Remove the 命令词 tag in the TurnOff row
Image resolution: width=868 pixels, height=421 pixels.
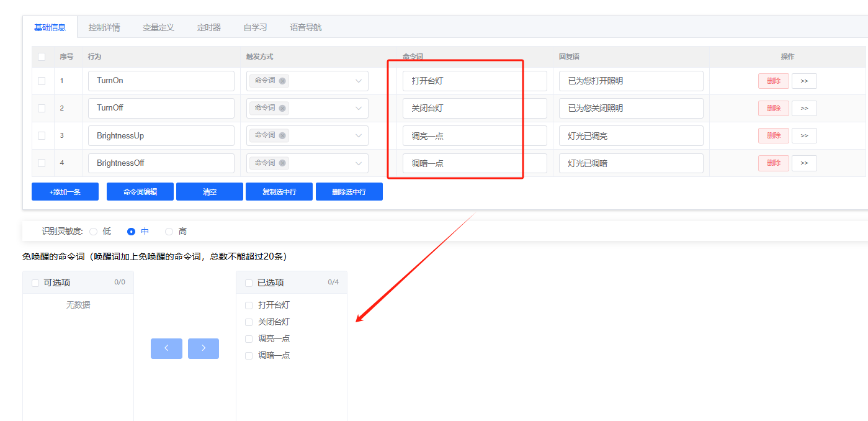coord(284,108)
